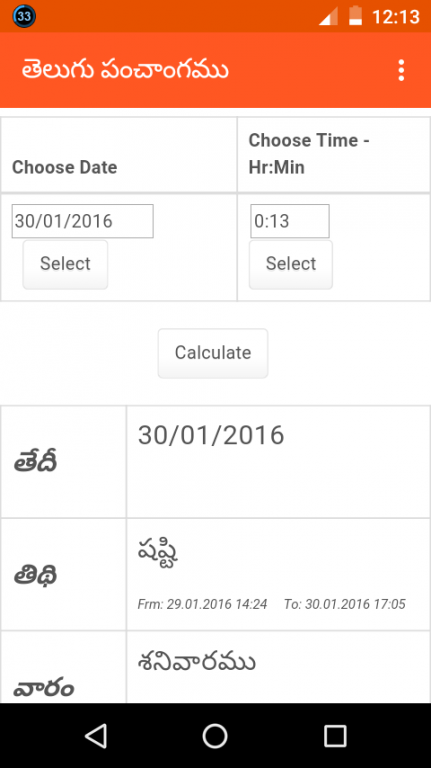
Task: Tap the battery icon in status bar
Action: coord(355,16)
